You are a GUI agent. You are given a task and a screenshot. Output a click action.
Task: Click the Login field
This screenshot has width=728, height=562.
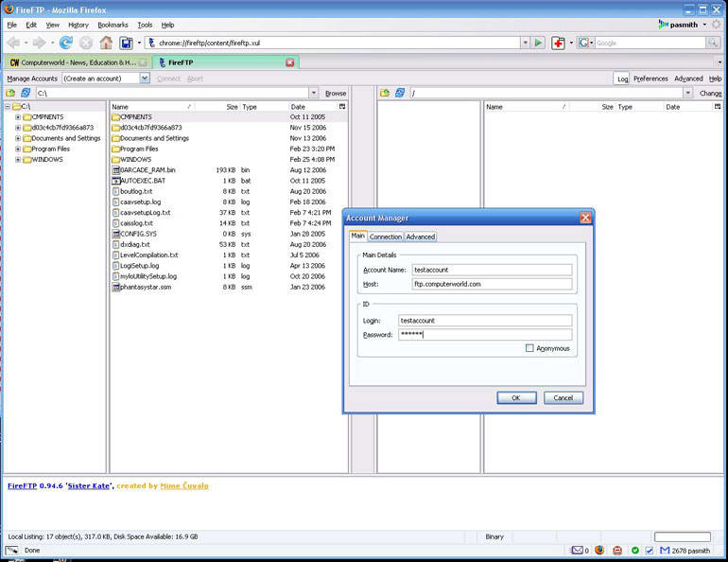point(485,321)
